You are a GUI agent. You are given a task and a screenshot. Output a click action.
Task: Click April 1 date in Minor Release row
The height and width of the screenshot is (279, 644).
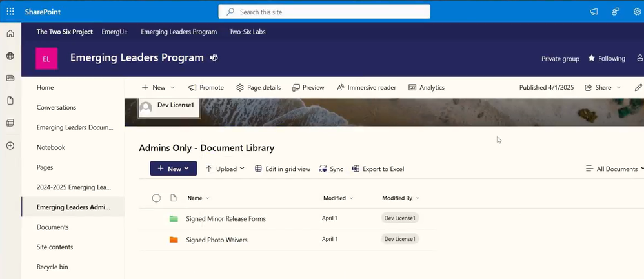330,218
